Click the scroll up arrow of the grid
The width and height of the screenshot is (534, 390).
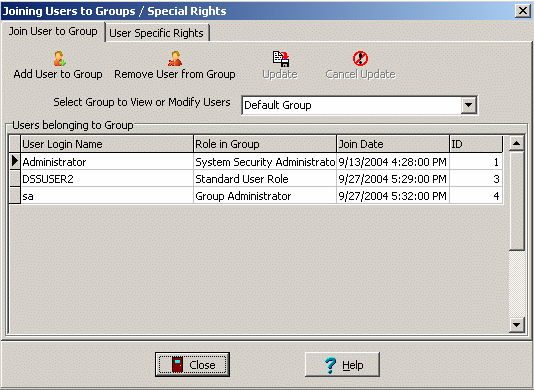pos(516,143)
